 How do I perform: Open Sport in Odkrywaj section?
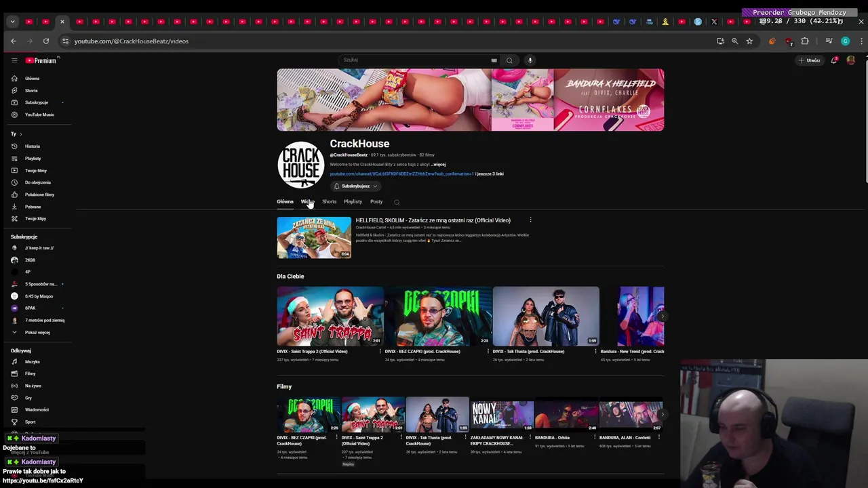30,422
